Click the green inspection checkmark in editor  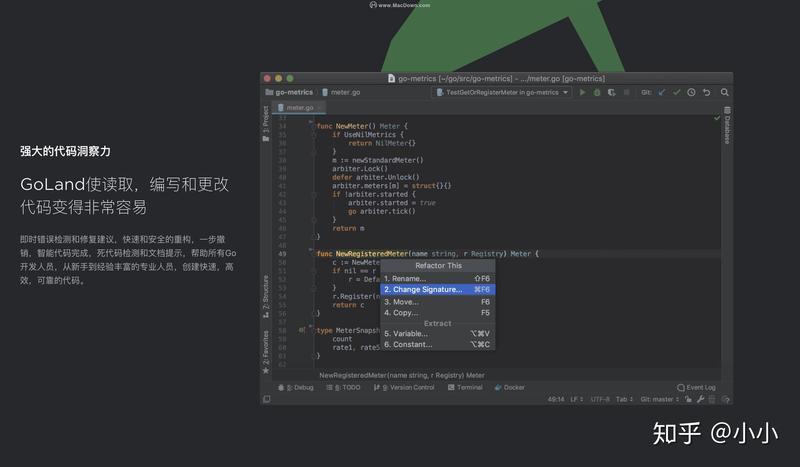pos(717,118)
